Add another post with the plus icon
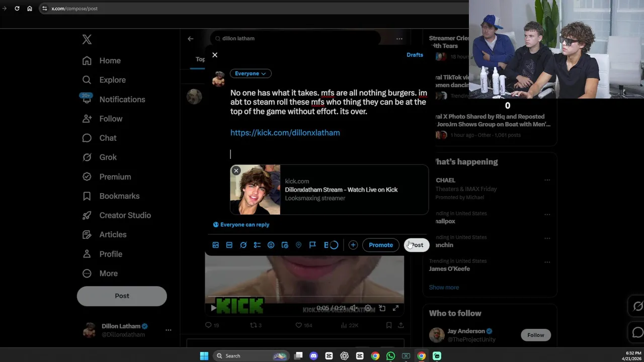This screenshot has width=644, height=362. tap(353, 245)
